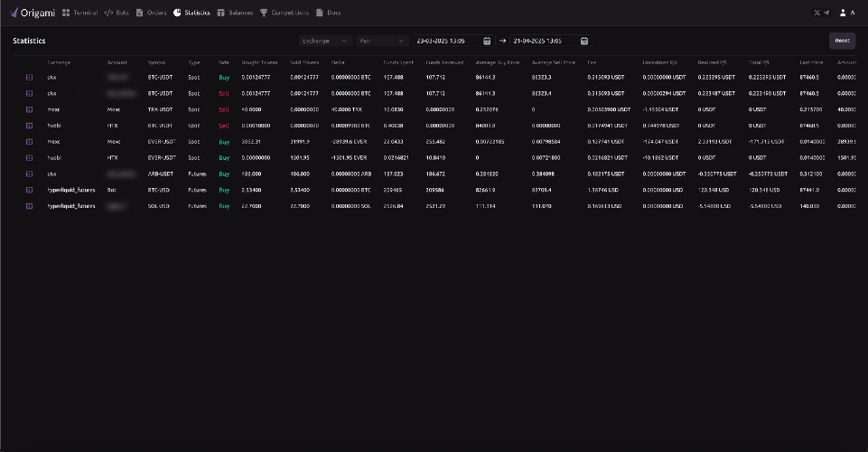Open the end date calendar picker
Image resolution: width=868 pixels, height=452 pixels.
[x=584, y=41]
